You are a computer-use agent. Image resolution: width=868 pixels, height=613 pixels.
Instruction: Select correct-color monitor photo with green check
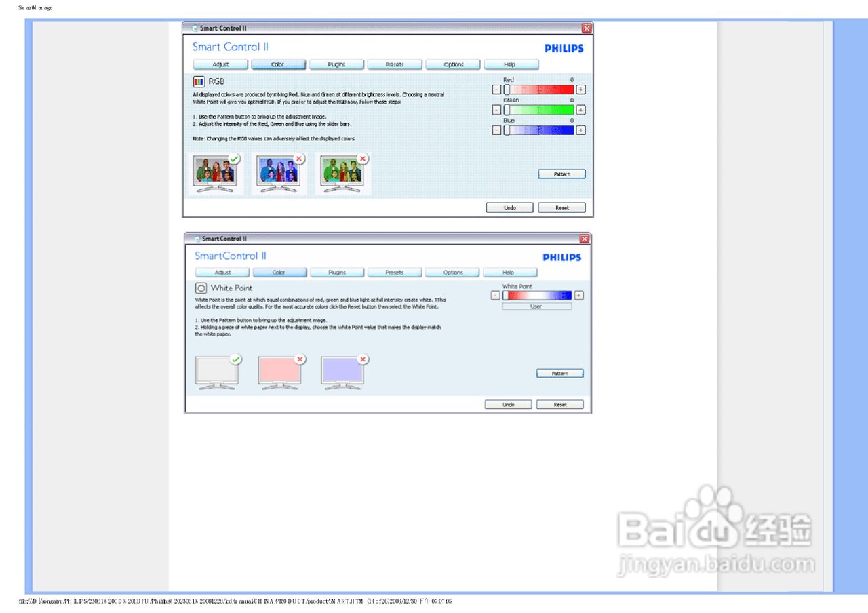(216, 174)
